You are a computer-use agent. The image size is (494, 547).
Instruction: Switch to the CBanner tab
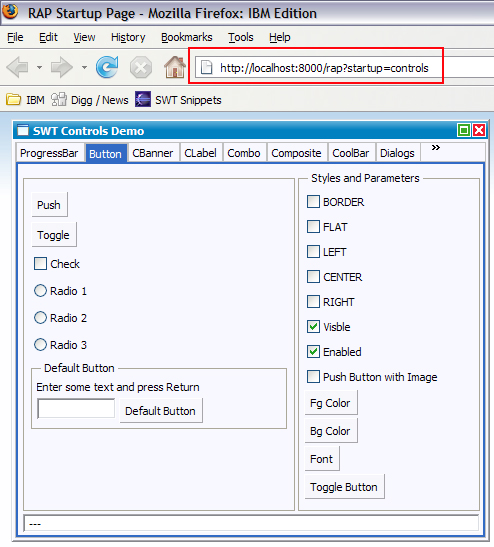(153, 153)
